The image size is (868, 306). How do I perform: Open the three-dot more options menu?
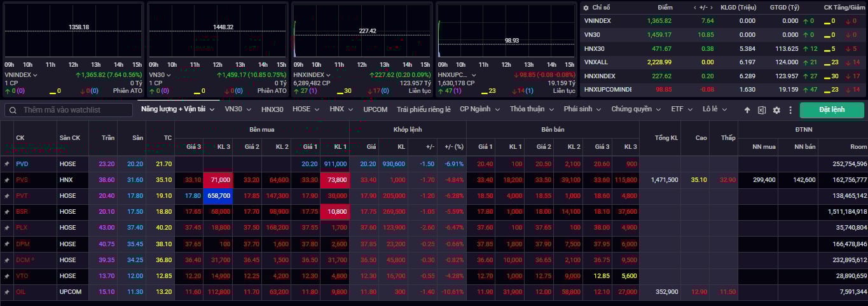(x=790, y=110)
